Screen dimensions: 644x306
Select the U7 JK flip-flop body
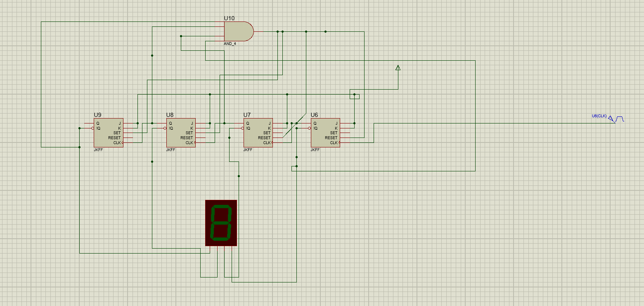(258, 133)
